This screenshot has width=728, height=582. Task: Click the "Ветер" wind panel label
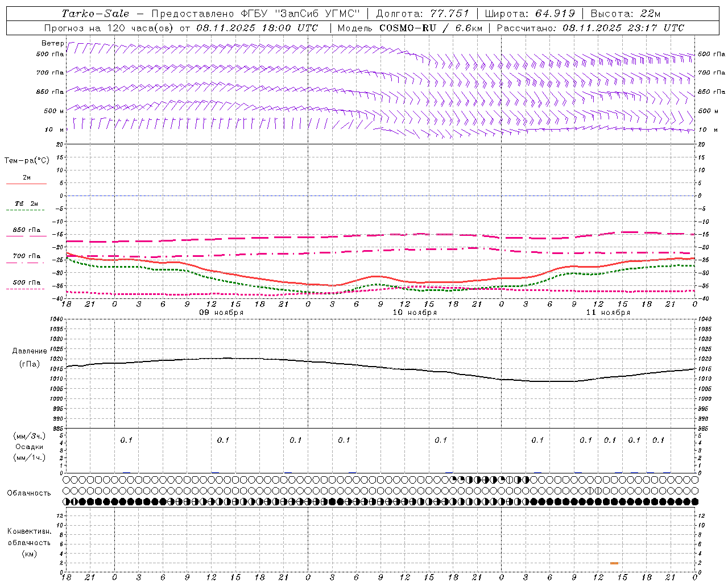pos(53,43)
